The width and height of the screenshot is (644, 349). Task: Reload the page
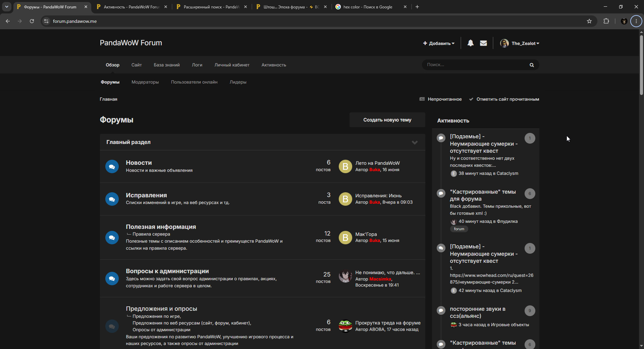pos(32,21)
